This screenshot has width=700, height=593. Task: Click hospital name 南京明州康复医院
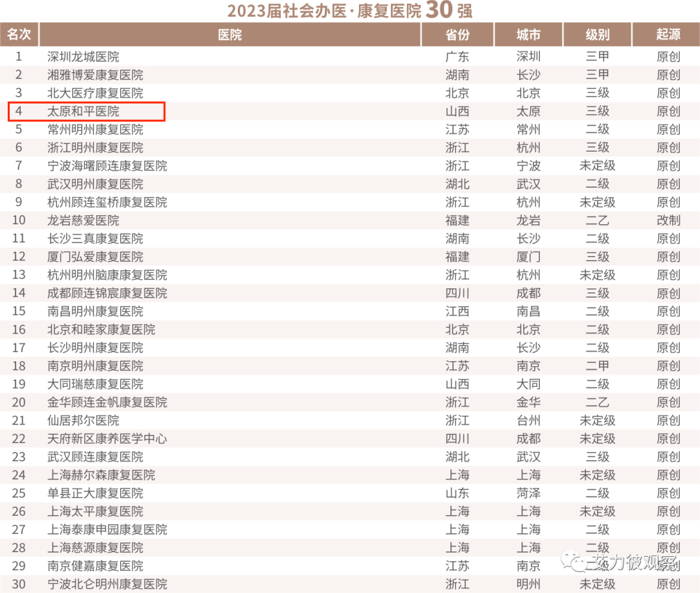tap(95, 366)
